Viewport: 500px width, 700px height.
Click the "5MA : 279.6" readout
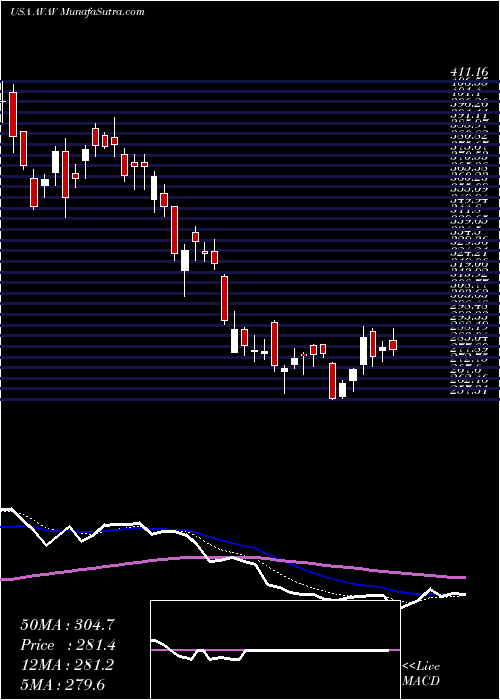click(63, 685)
